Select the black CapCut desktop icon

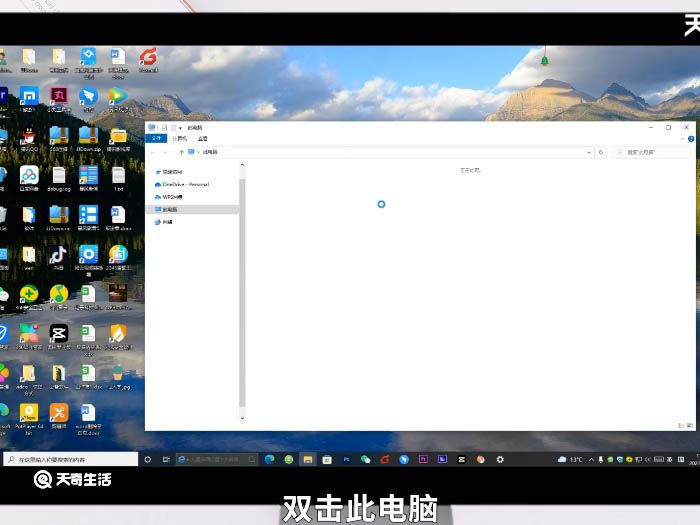58,336
